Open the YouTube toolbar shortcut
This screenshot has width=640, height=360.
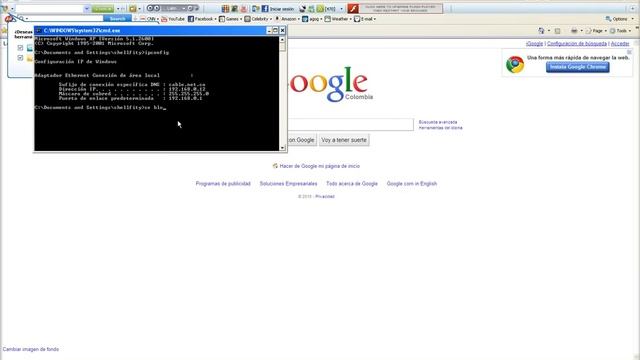coord(173,19)
